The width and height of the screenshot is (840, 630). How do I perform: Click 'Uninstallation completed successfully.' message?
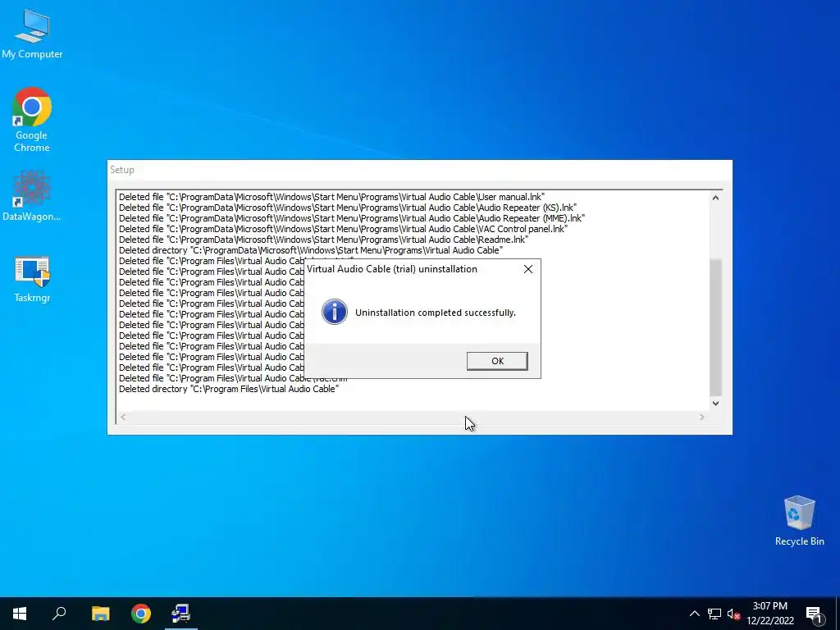point(436,313)
